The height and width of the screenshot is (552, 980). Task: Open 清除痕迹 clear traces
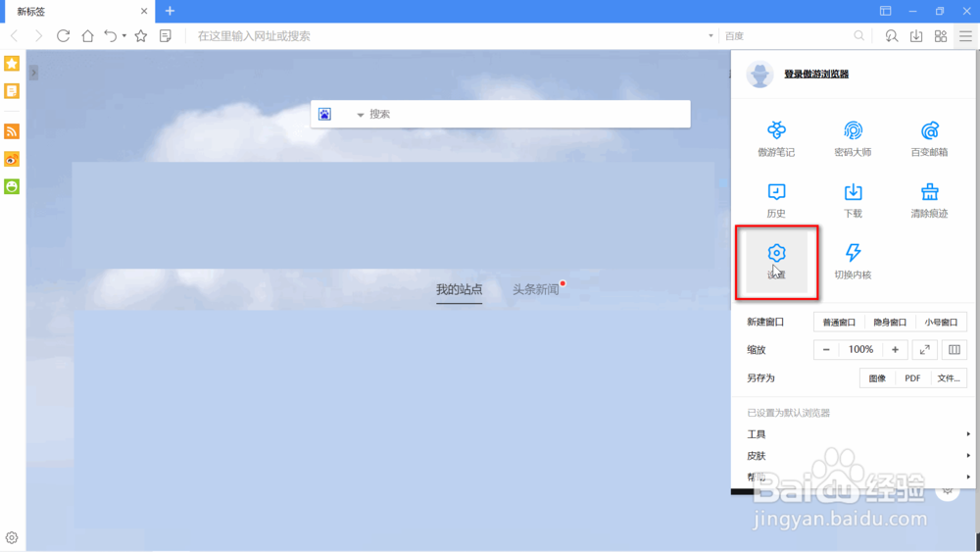[x=929, y=200]
